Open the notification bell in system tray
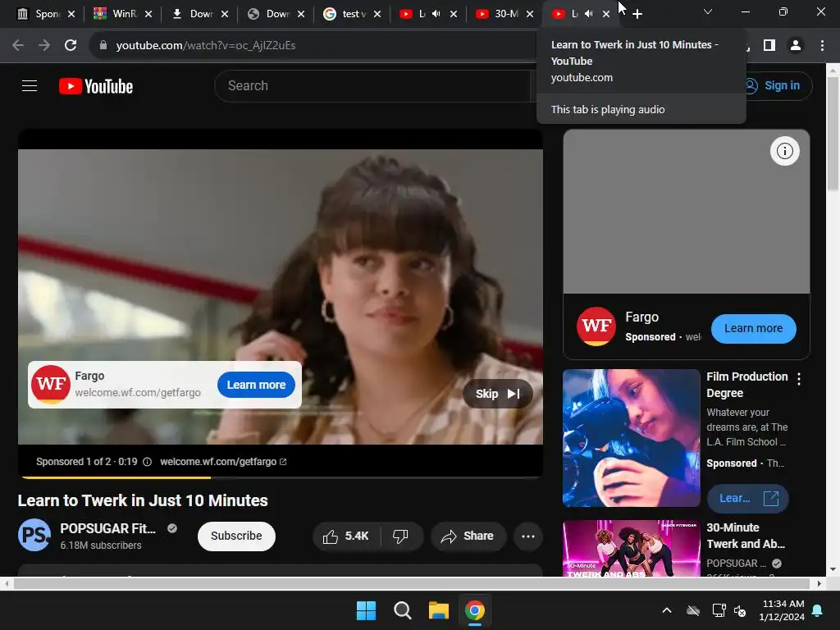The image size is (840, 630). 818,610
